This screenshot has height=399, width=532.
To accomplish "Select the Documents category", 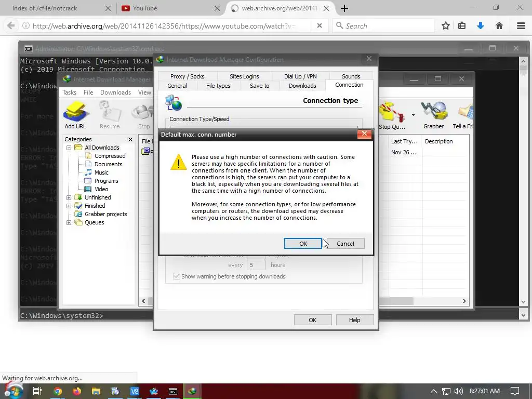I will [x=108, y=164].
